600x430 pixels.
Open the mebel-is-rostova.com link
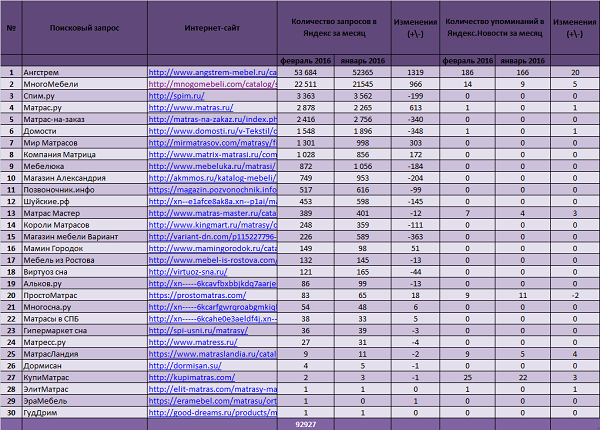click(x=212, y=260)
